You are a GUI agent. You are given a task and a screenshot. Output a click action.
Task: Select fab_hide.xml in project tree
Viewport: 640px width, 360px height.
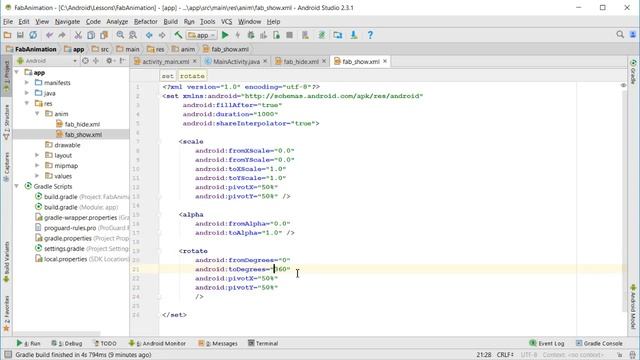(x=78, y=124)
